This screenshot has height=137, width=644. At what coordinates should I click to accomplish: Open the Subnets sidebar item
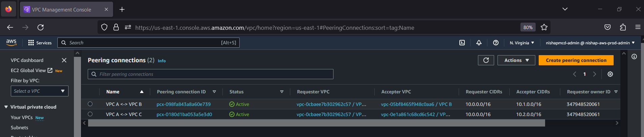pos(20,128)
